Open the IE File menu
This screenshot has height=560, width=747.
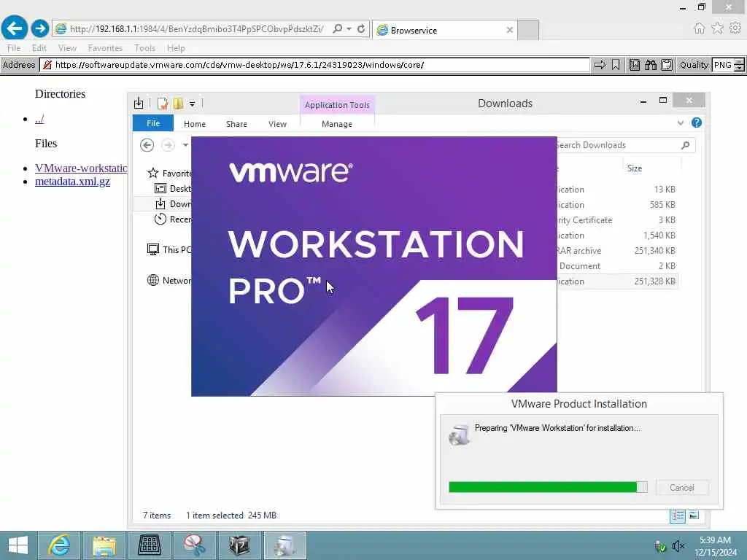tap(13, 48)
